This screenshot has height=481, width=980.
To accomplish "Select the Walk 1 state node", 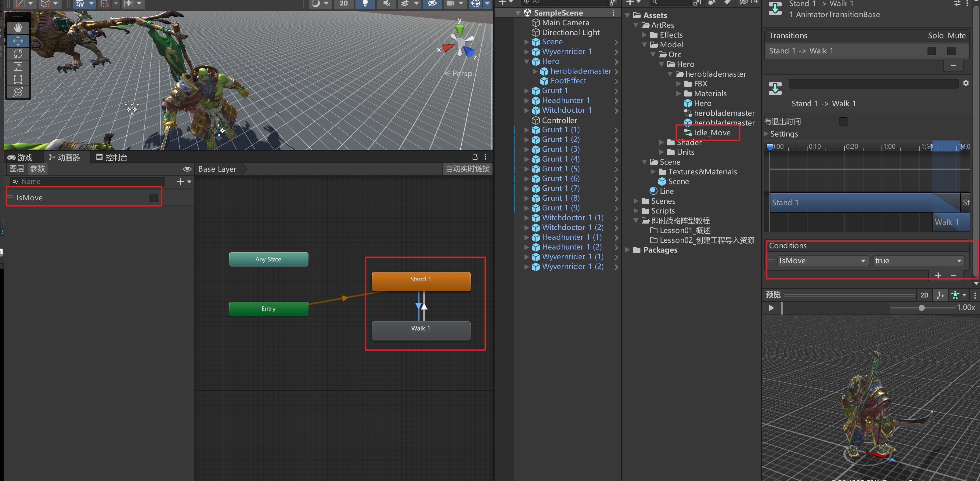I will (421, 330).
